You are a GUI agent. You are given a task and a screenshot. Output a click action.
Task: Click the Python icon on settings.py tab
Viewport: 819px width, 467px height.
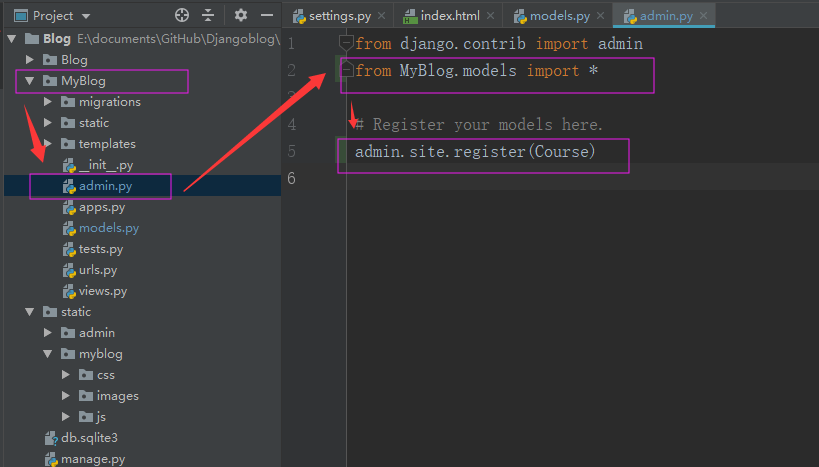pyautogui.click(x=299, y=17)
